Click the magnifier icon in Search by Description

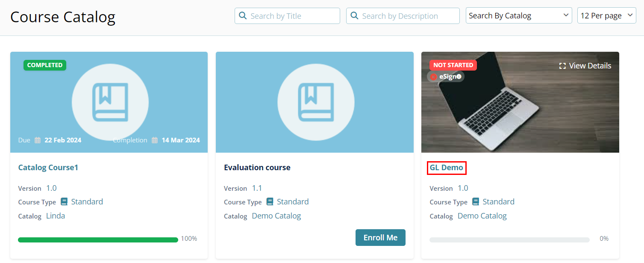tap(354, 16)
